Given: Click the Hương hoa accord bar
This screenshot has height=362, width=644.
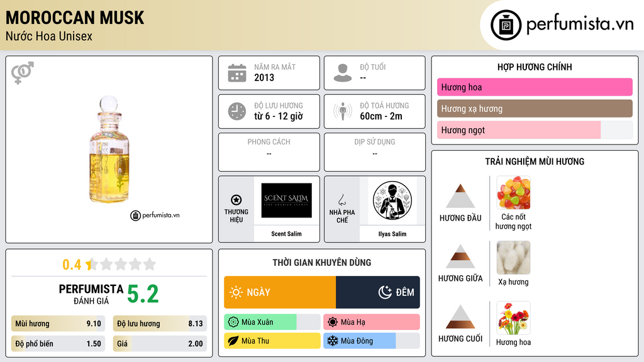Looking at the screenshot, I should [x=535, y=87].
